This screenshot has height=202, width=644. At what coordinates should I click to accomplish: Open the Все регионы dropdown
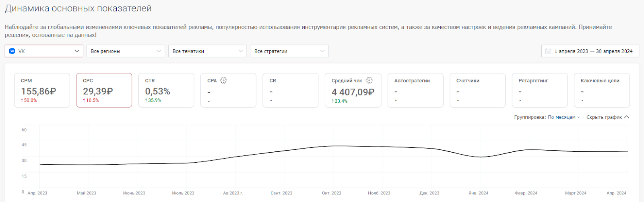tap(126, 51)
